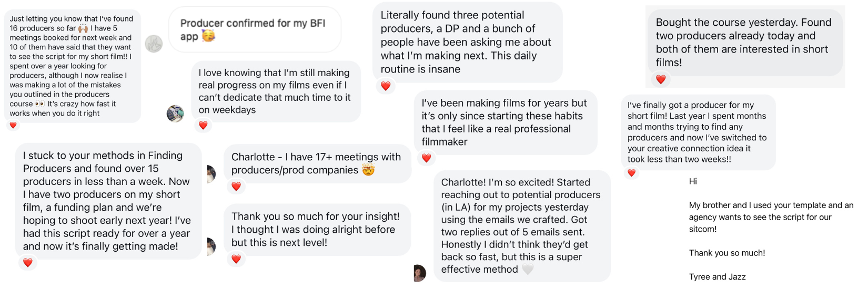Click heart below 'finally got a producer' message
Screen dimensions: 868x289
click(x=631, y=173)
